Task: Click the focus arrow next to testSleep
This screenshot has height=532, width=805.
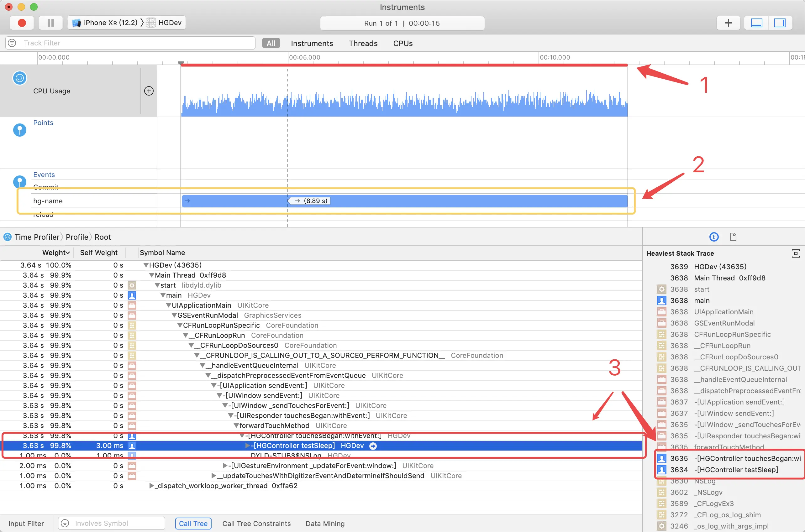Action: click(373, 446)
